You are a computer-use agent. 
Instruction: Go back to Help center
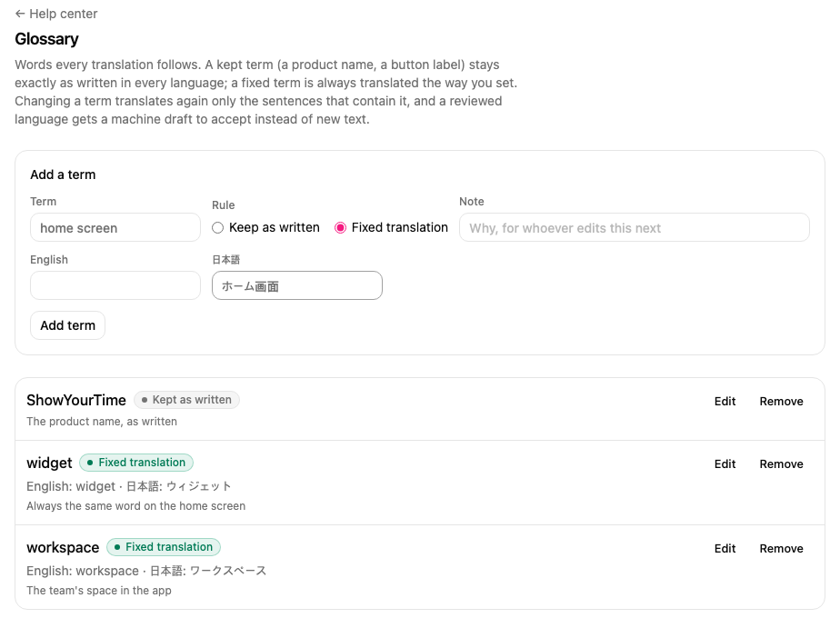point(56,14)
